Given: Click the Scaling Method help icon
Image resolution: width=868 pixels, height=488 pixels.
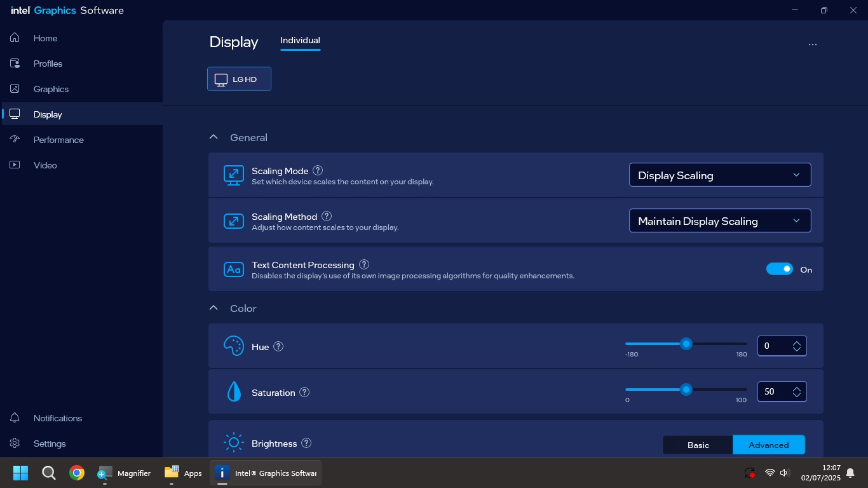Looking at the screenshot, I should (327, 217).
